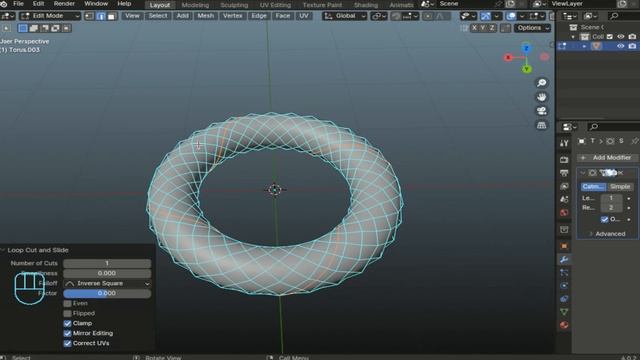Select the Simple subdivision type
640x360 pixels.
(620, 187)
